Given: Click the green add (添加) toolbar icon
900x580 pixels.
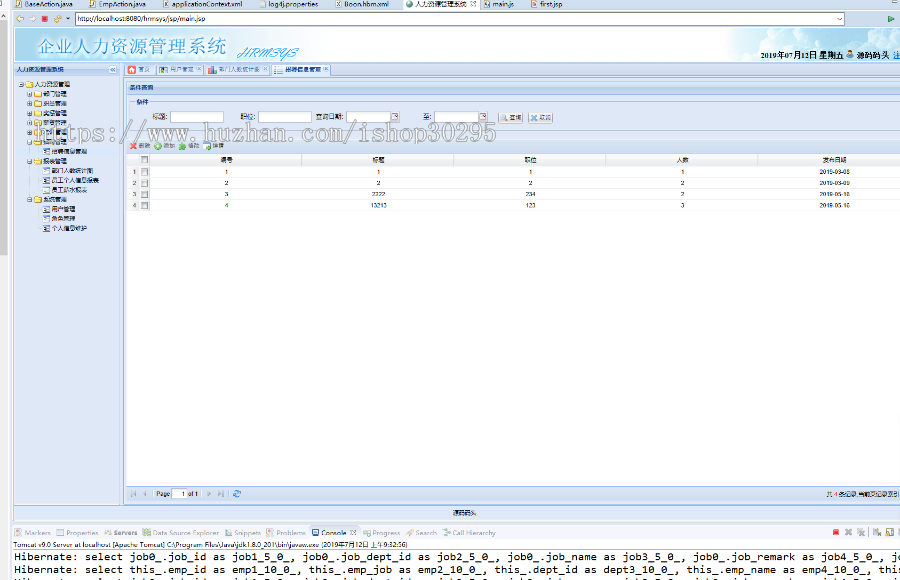Looking at the screenshot, I should point(159,146).
